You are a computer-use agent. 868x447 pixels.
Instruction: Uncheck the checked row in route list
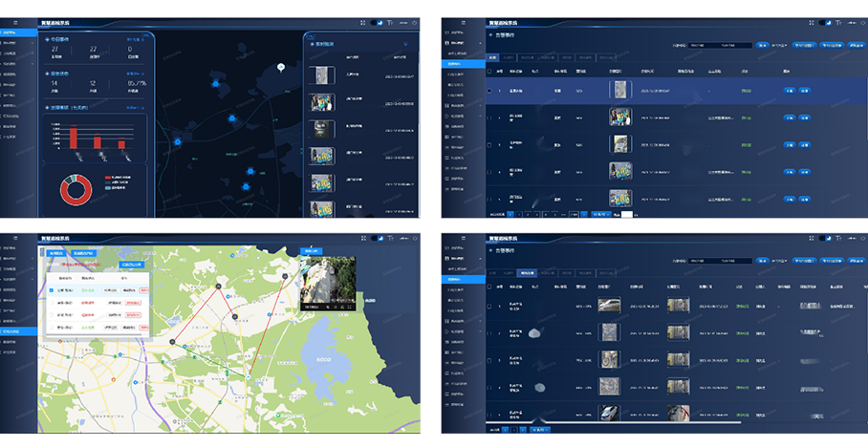[52, 289]
